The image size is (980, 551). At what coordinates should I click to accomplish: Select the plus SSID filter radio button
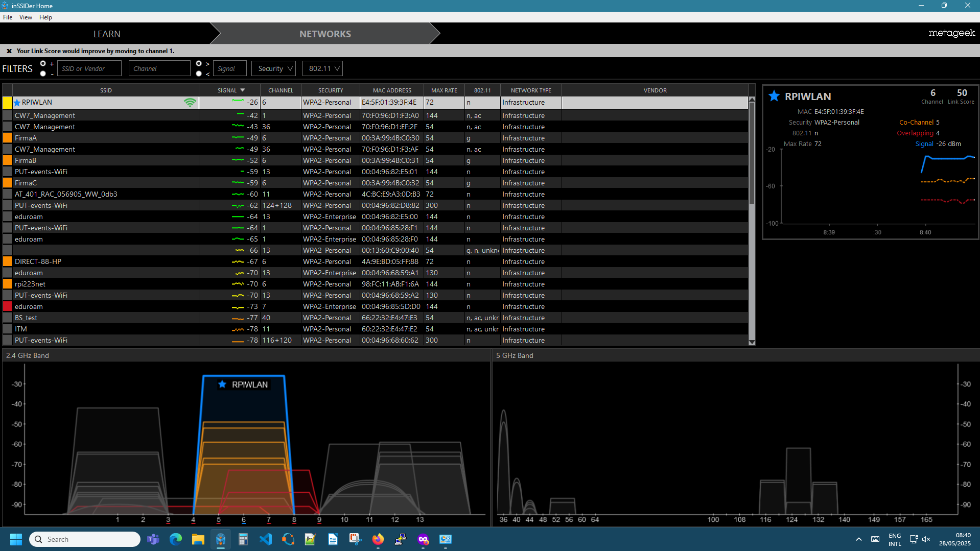[43, 64]
